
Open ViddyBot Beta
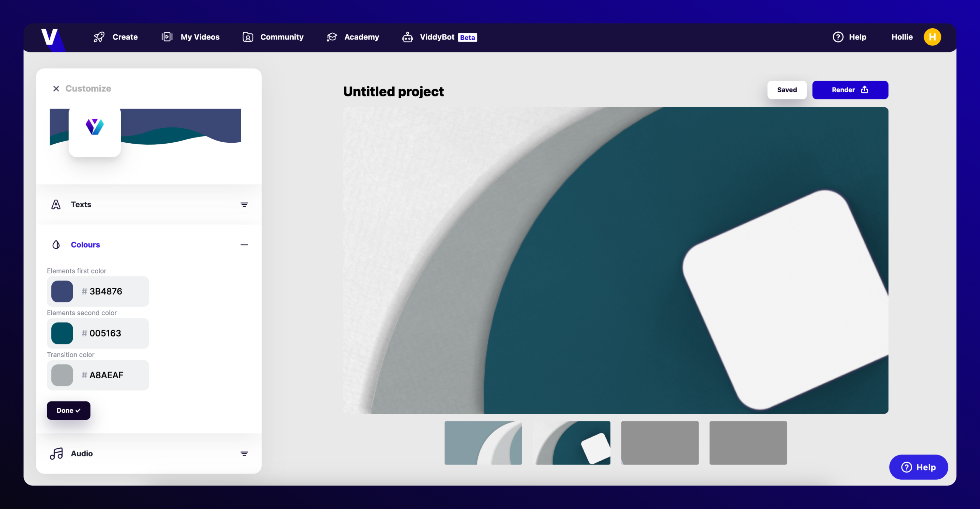click(x=439, y=37)
